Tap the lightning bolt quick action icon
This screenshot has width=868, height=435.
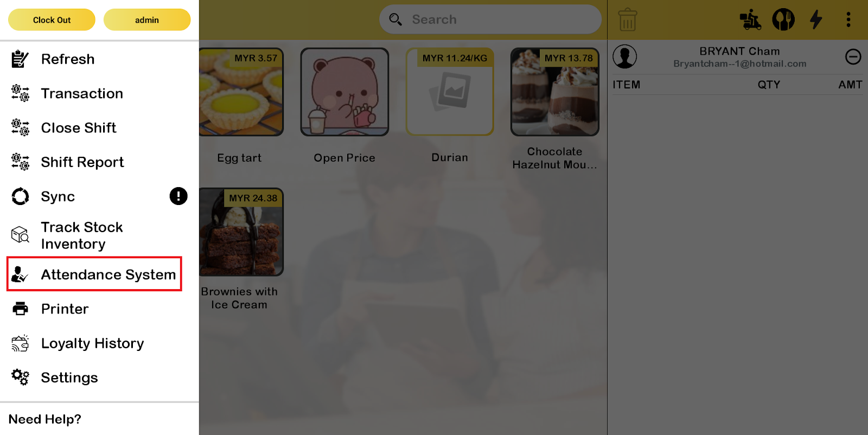(x=816, y=20)
